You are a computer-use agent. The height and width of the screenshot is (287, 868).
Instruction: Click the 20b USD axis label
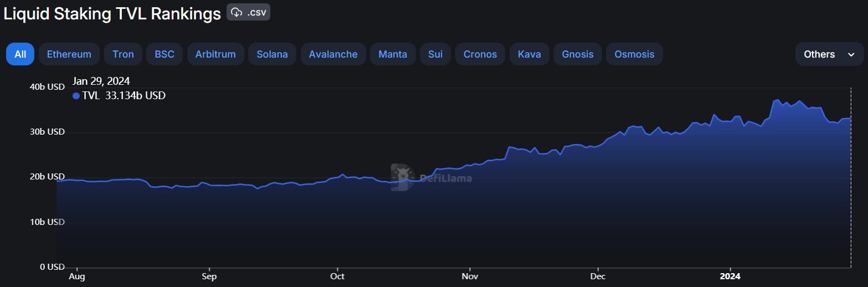click(x=47, y=177)
